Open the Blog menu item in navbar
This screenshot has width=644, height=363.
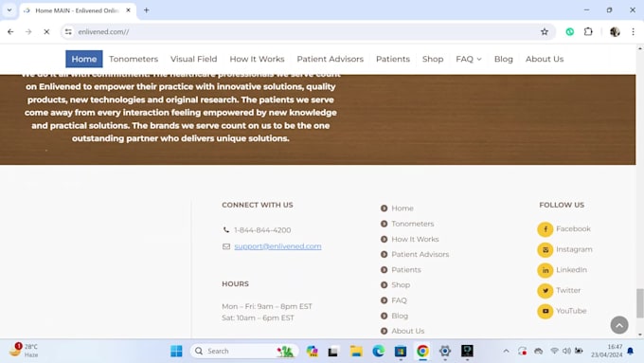coord(503,59)
